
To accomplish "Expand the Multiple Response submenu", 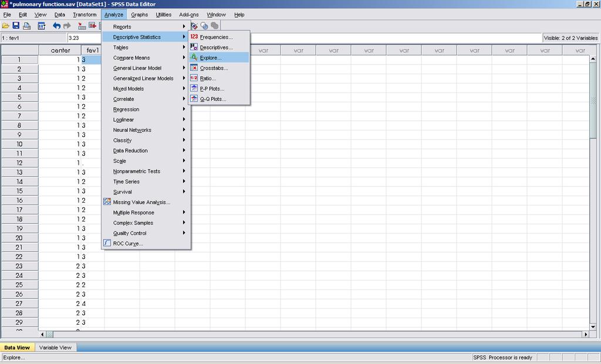I will (x=146, y=213).
